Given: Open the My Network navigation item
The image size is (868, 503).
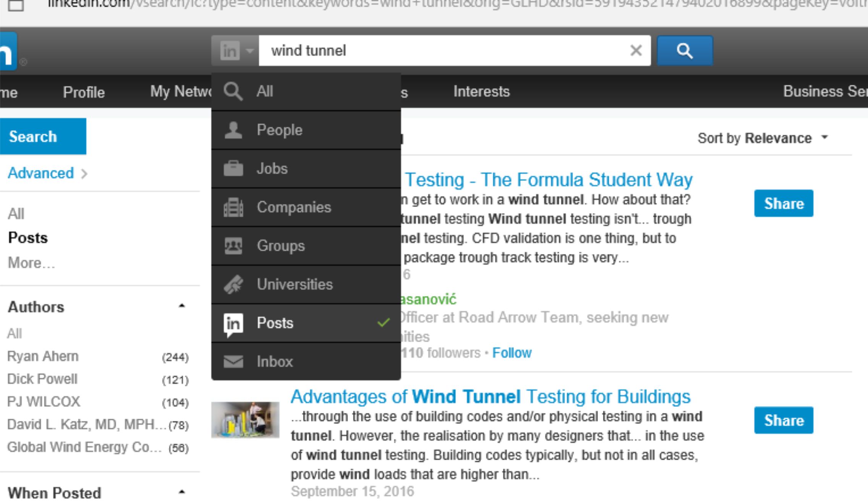Looking at the screenshot, I should pyautogui.click(x=180, y=92).
